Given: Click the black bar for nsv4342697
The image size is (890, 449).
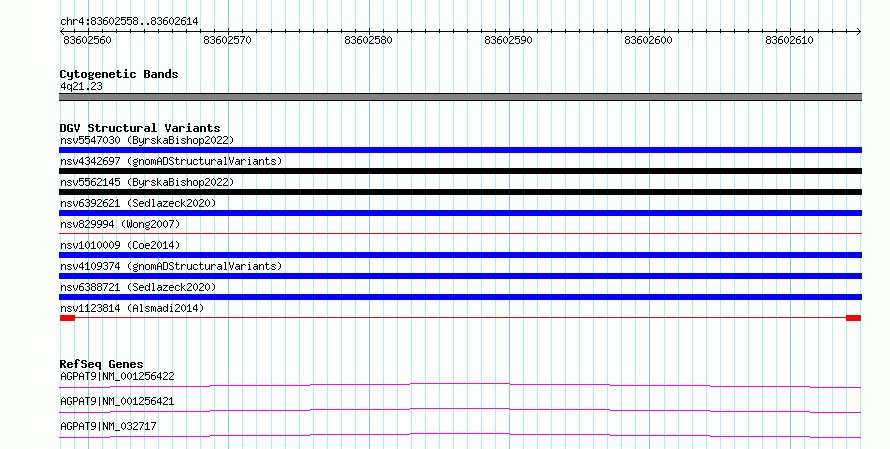Looking at the screenshot, I should point(460,171).
